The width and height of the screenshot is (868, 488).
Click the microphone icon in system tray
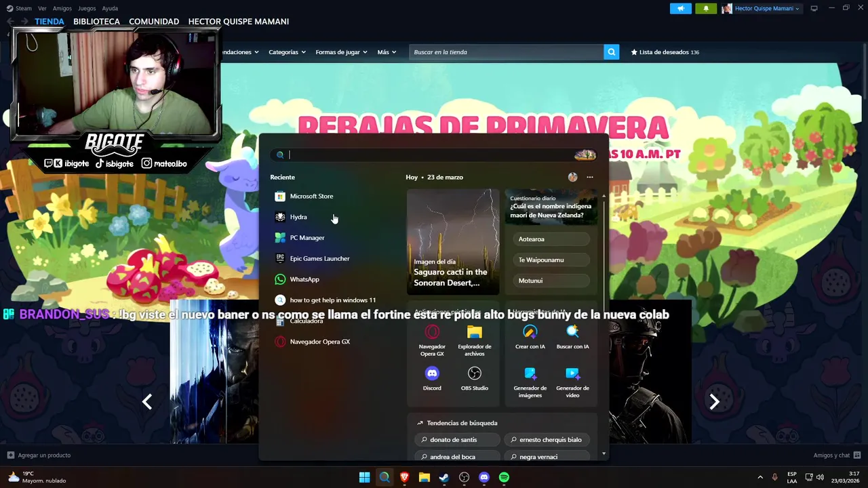775,477
